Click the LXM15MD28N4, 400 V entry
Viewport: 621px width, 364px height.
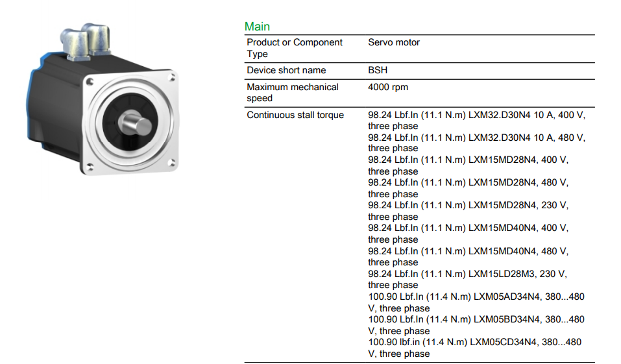click(x=468, y=165)
